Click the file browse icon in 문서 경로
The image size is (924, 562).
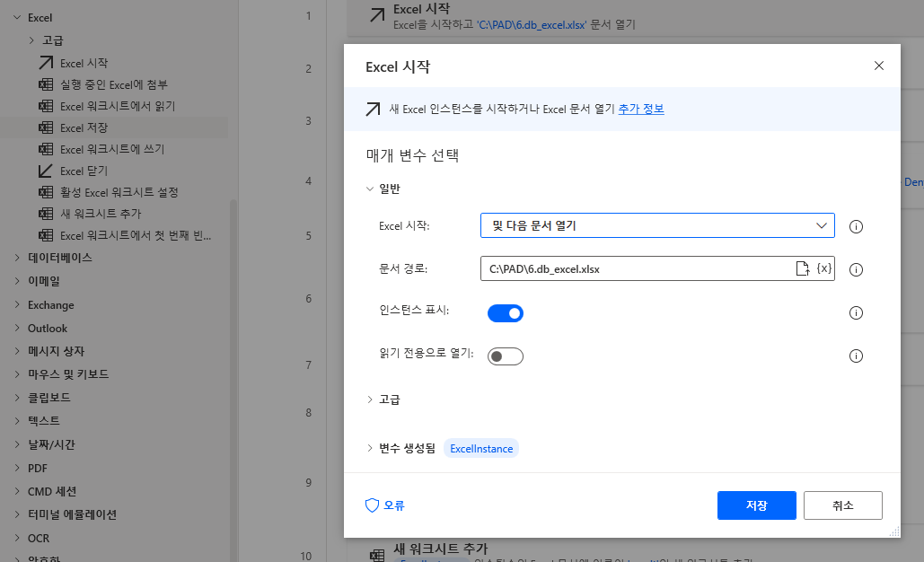pos(802,268)
